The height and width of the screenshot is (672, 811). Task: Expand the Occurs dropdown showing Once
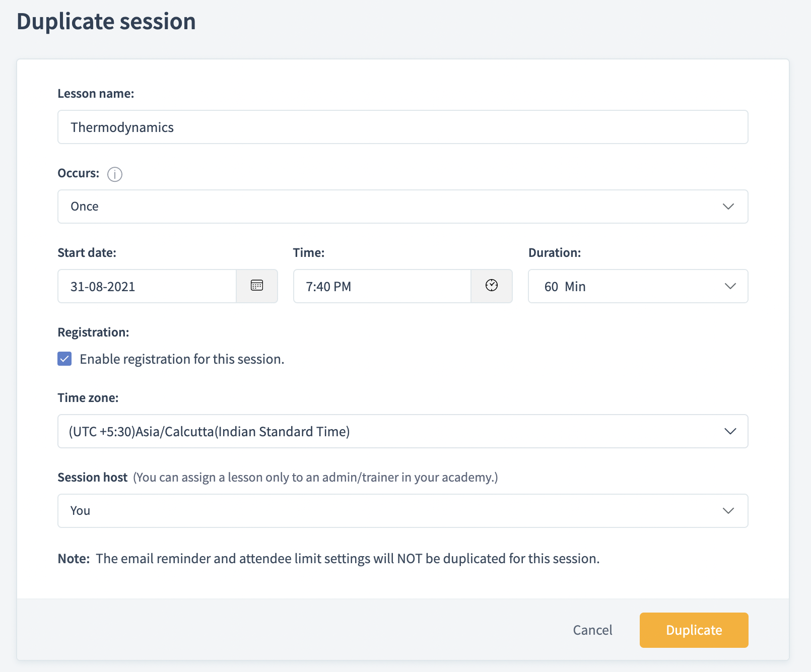[393, 207]
